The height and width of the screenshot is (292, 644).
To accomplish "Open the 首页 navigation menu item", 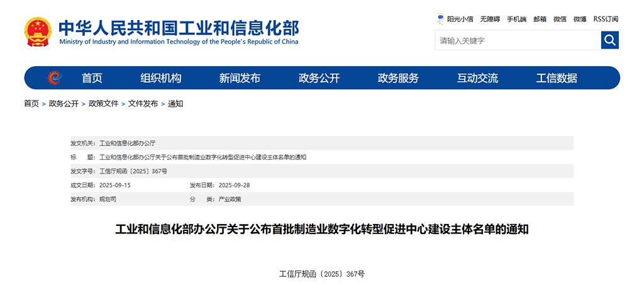I will pos(92,78).
